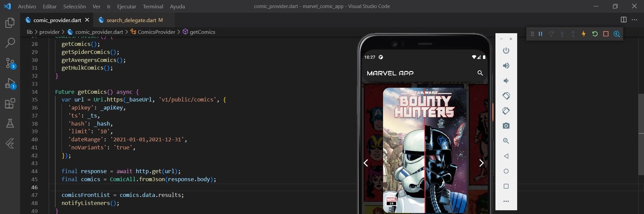The image size is (644, 214).
Task: Open the Testing flask view
Action: point(10,124)
